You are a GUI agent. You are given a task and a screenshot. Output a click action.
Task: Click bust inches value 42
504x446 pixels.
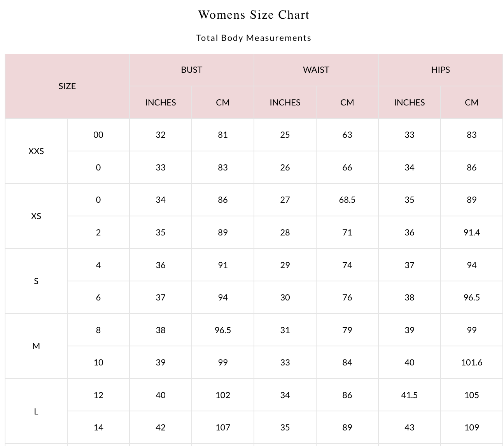161,427
